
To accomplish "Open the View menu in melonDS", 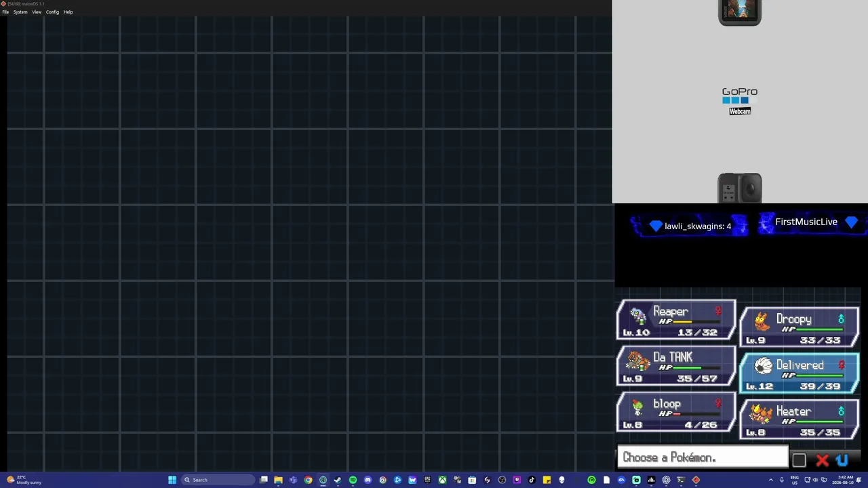I will [x=37, y=12].
